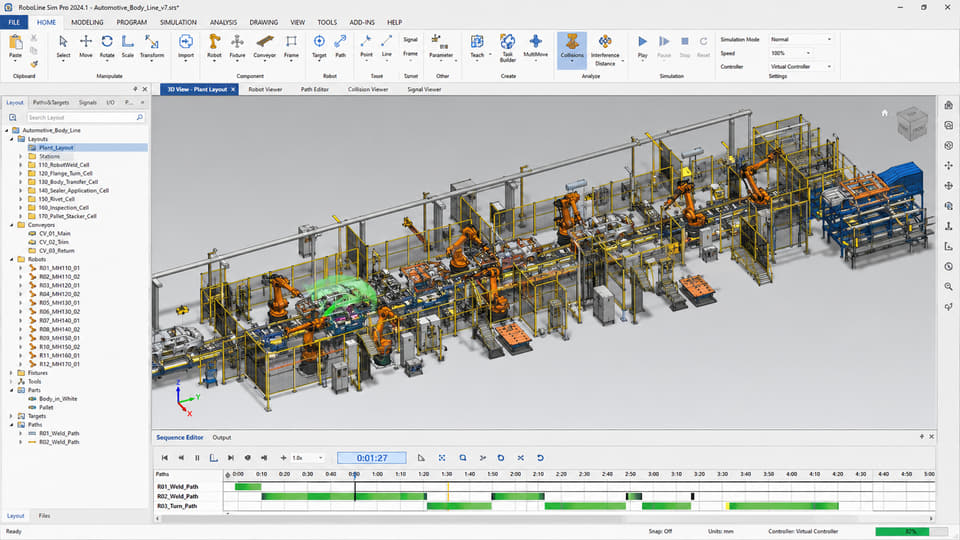960x540 pixels.
Task: Expand the 110_RobotWeld_Cell node
Action: pyautogui.click(x=21, y=165)
